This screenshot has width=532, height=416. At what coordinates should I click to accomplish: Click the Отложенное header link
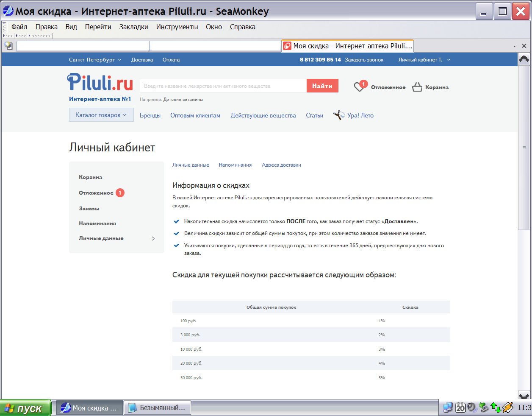(x=388, y=87)
